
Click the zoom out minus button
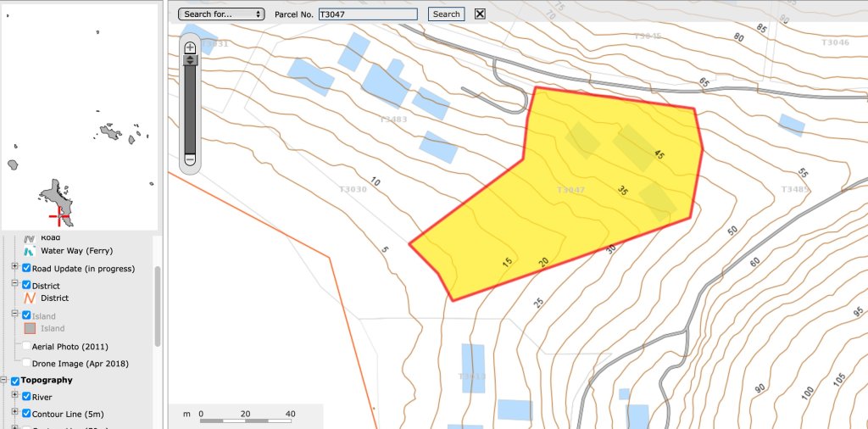pos(190,159)
